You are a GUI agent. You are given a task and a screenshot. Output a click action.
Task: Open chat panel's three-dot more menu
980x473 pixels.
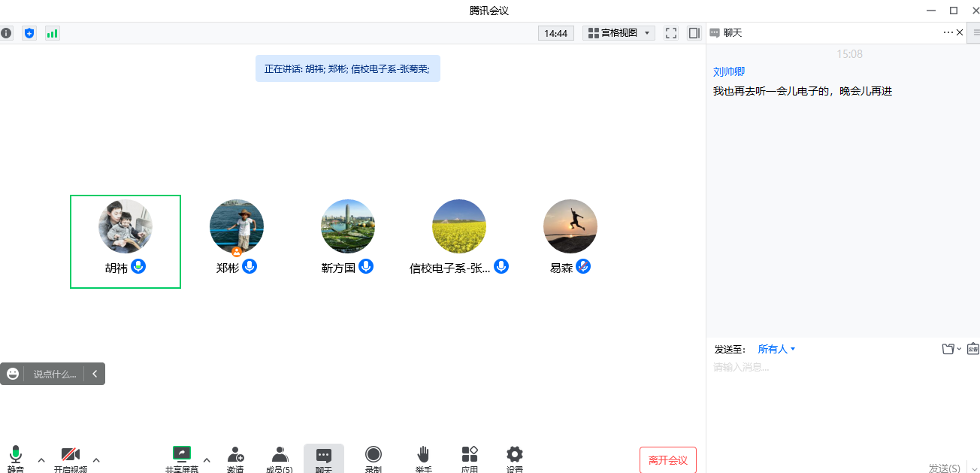tap(948, 32)
